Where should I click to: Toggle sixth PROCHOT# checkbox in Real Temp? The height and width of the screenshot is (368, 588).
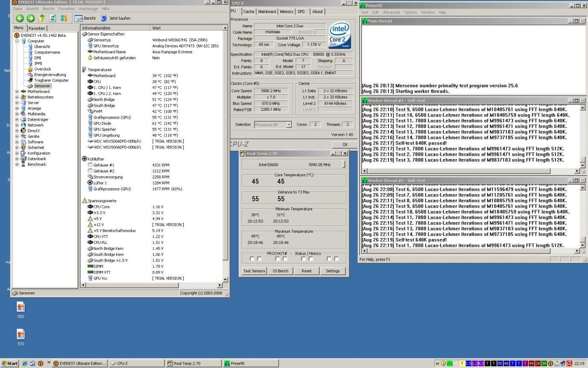tap(311, 259)
